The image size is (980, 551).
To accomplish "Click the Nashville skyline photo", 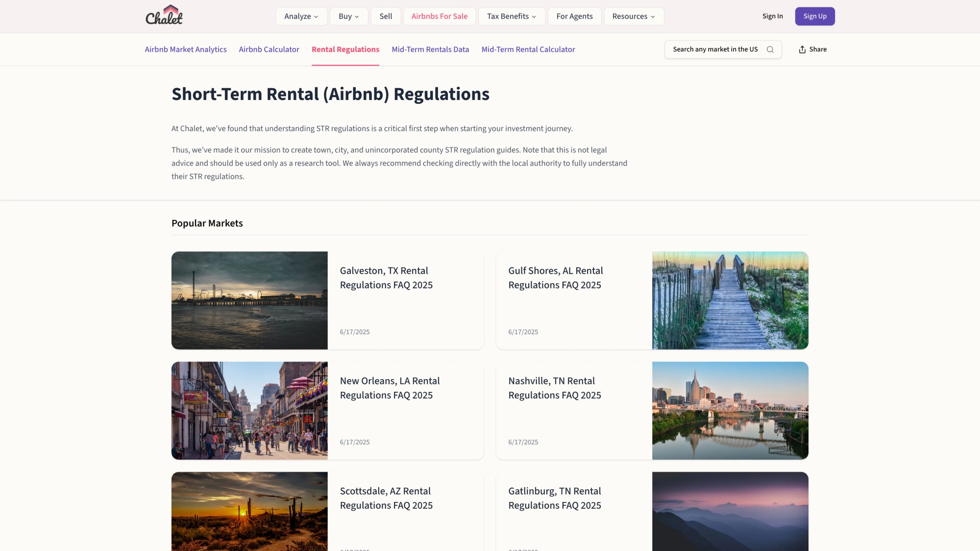I will coord(730,410).
